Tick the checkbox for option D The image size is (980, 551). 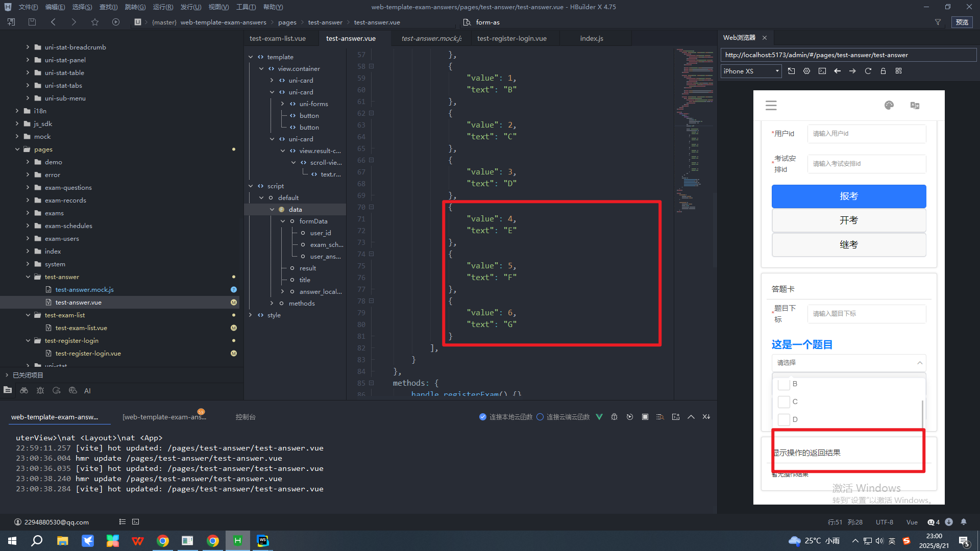pos(783,419)
